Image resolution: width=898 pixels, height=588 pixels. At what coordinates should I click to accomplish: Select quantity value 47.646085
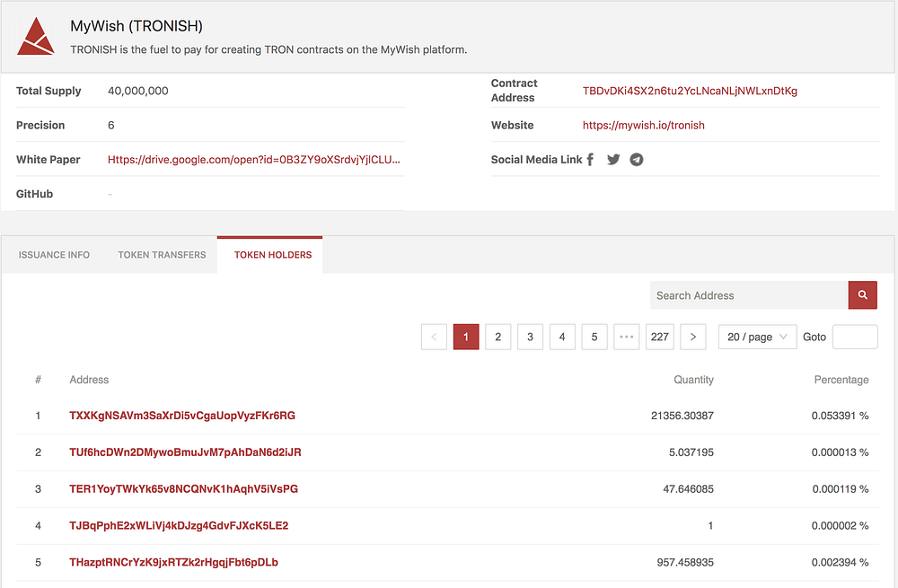[x=689, y=489]
